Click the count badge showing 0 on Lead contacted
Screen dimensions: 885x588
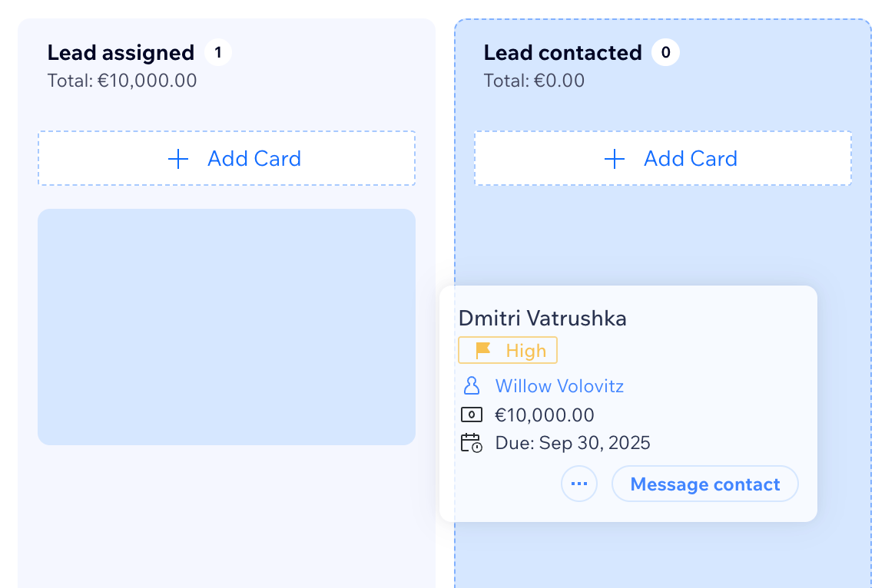coord(665,52)
